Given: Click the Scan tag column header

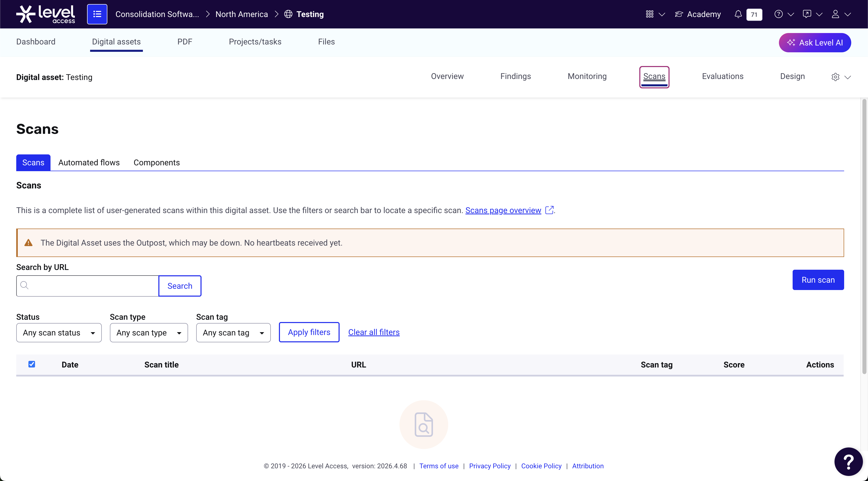Looking at the screenshot, I should [656, 365].
